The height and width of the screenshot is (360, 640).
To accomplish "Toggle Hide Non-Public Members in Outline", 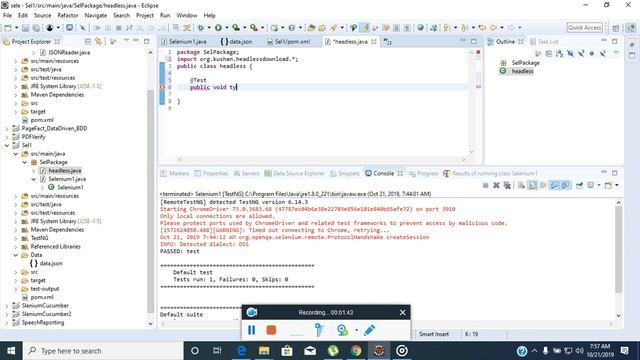I will pyautogui.click(x=592, y=53).
